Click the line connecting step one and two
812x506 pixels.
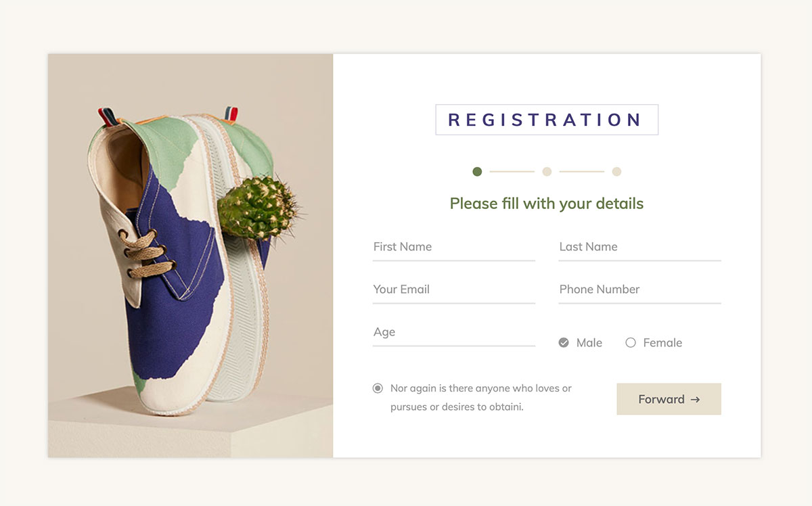pos(512,171)
